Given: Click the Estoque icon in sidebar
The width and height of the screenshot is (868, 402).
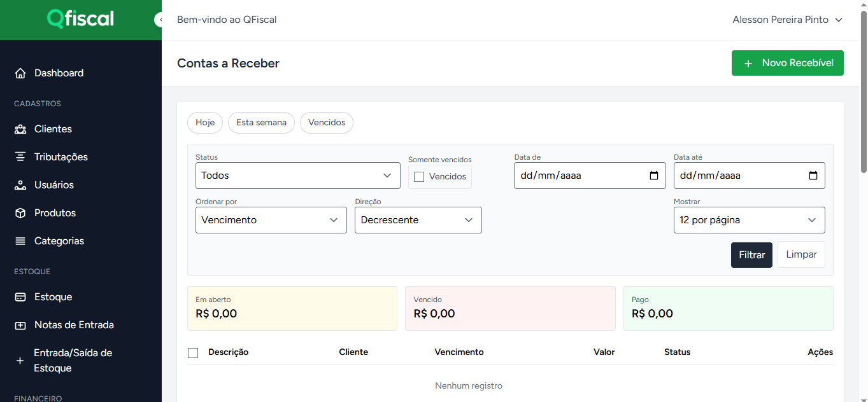Looking at the screenshot, I should 20,297.
